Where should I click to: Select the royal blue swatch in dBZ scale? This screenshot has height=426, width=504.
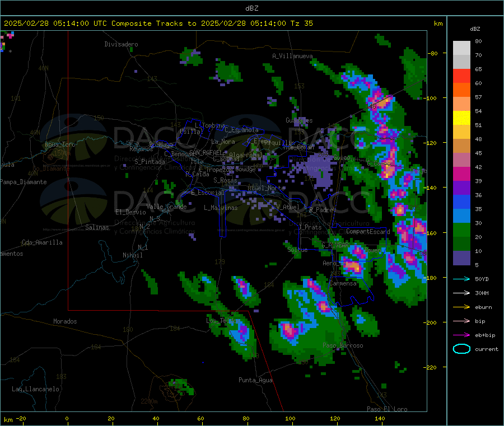coord(461,202)
